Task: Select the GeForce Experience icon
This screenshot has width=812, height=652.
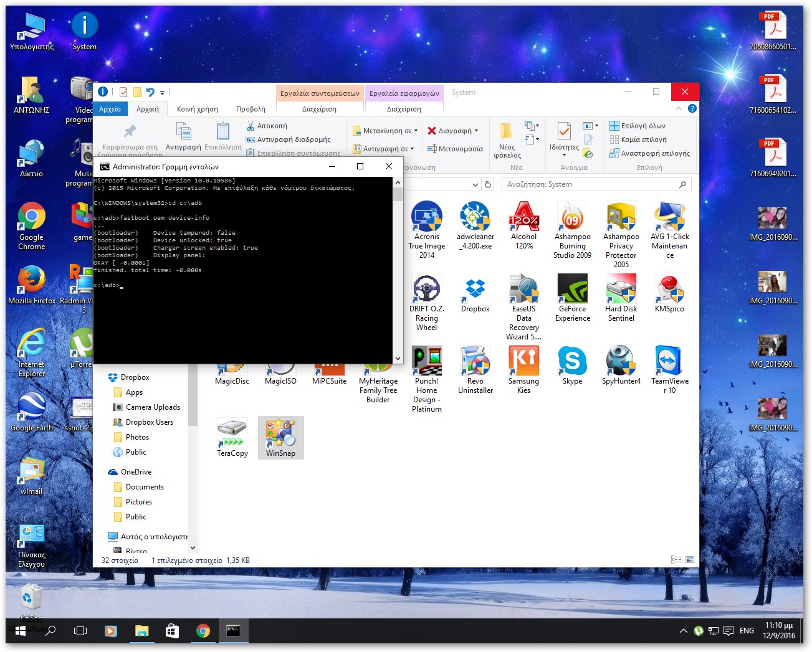Action: (x=572, y=290)
